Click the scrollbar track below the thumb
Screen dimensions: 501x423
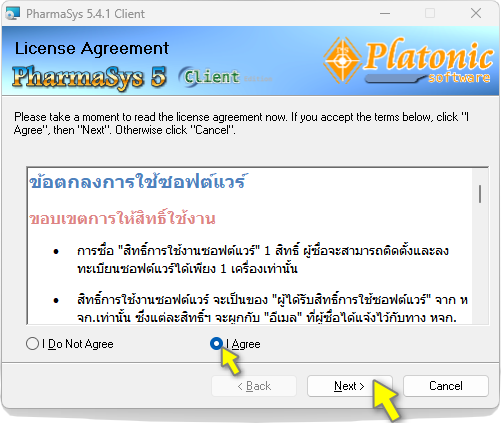(480, 263)
